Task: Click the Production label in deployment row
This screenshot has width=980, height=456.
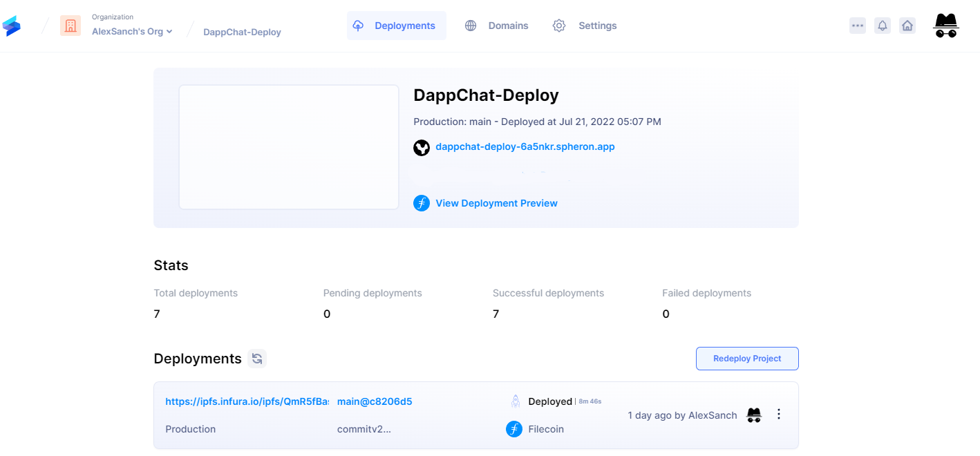Action: point(191,429)
